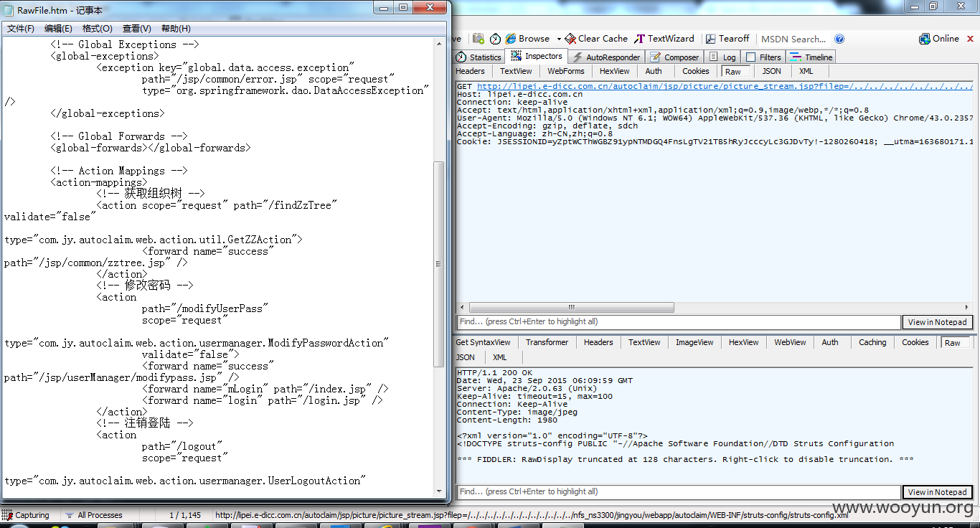This screenshot has height=528, width=980.
Task: Clear Cache from the Fiddler toolbar
Action: (x=596, y=39)
